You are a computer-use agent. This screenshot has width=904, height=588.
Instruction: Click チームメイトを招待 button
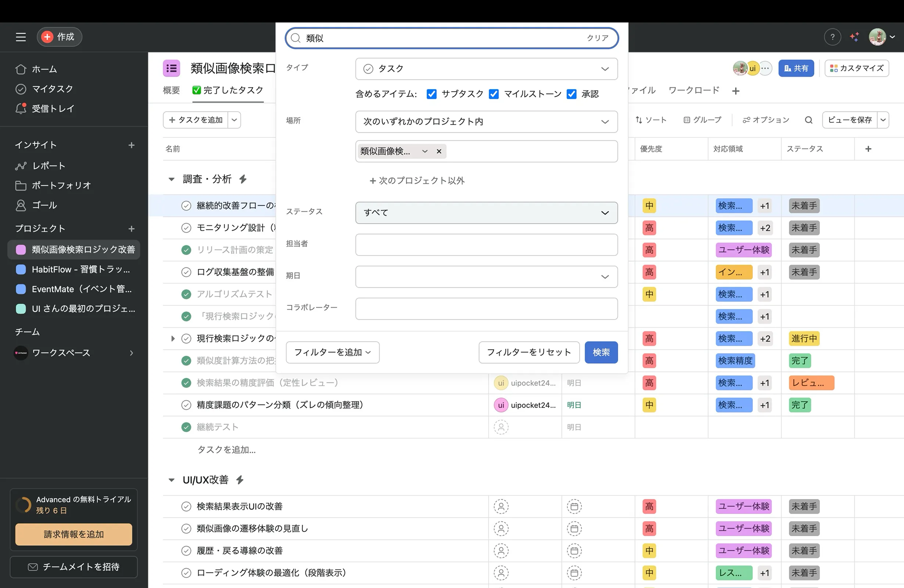click(74, 567)
